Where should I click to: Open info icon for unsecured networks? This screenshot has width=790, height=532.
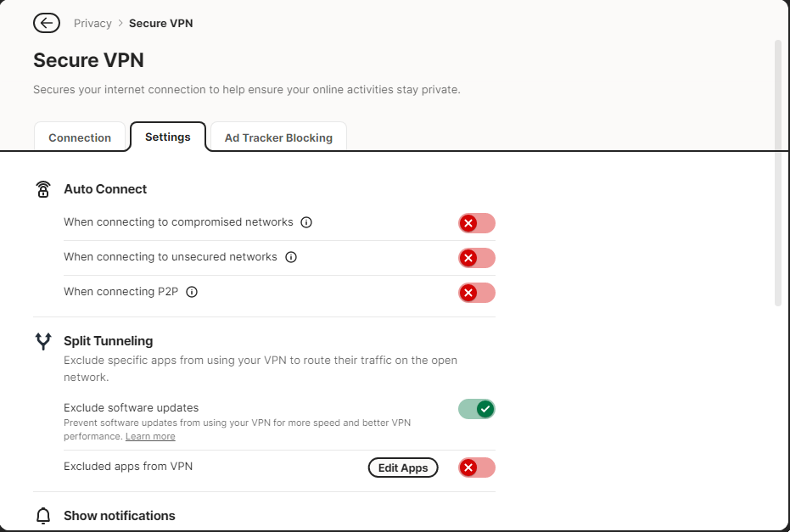(291, 257)
